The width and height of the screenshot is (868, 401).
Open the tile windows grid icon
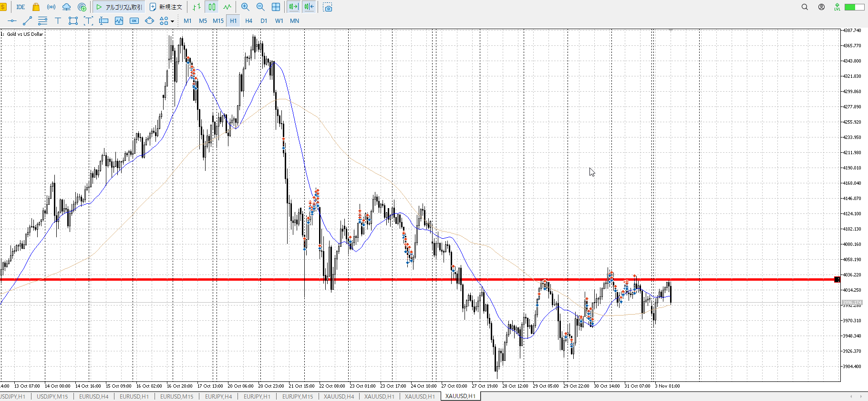[276, 7]
